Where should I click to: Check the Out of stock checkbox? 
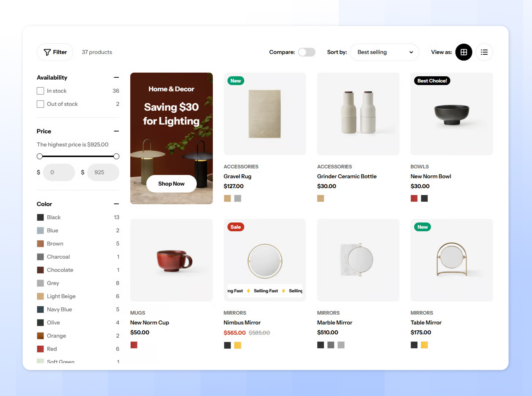coord(40,104)
